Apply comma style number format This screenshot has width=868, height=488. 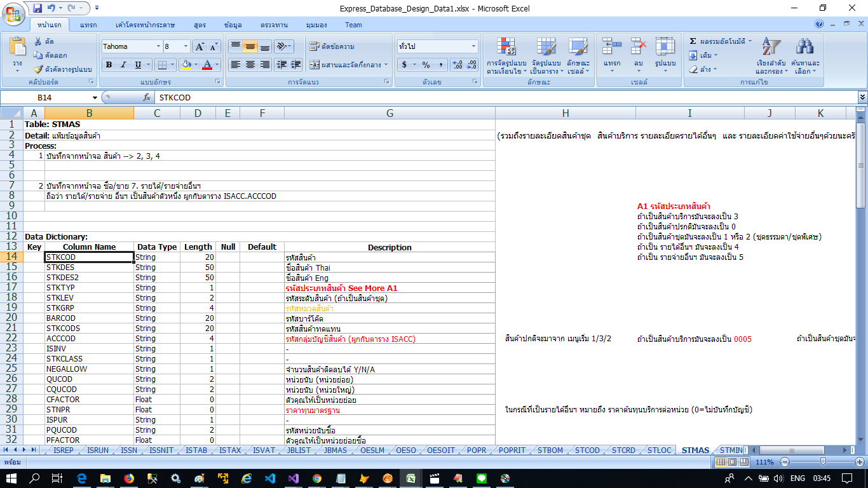click(440, 65)
